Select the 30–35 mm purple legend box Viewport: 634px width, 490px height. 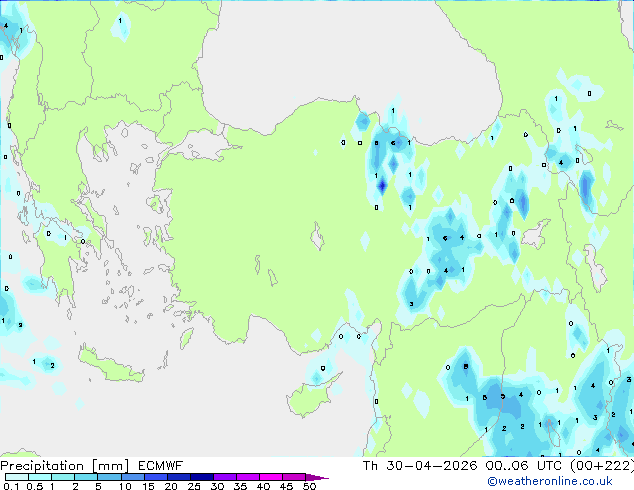tap(224, 477)
